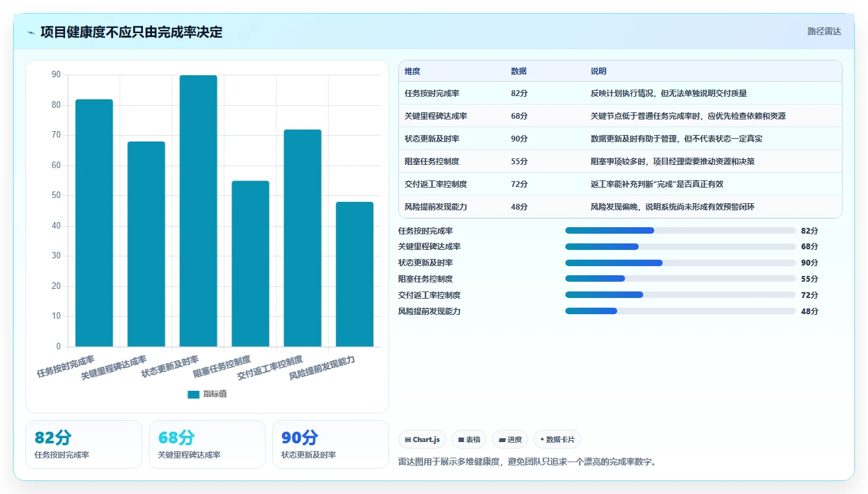Click the chart bar for 关键里程碑达成率
This screenshot has width=868, height=494.
point(146,244)
